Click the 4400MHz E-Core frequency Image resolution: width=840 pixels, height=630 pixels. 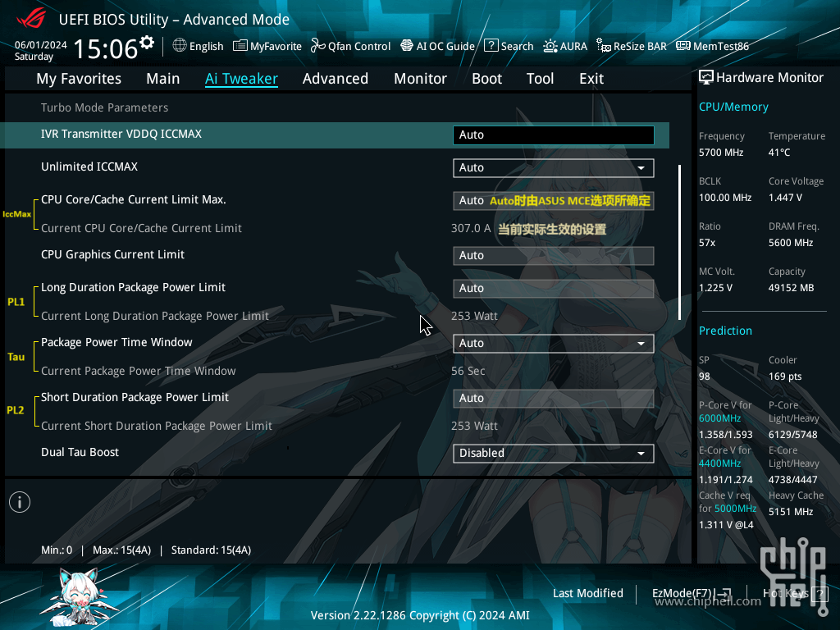pos(719,463)
